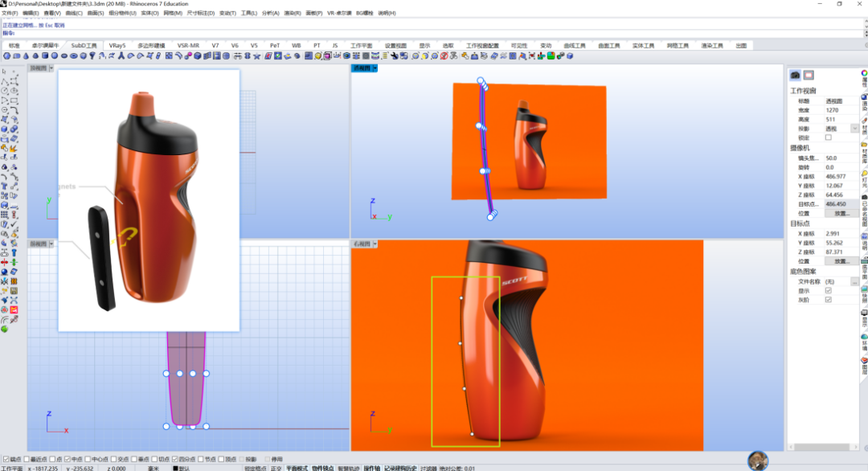Uncheck the 灰阶 wallpaper checkbox
Image resolution: width=868 pixels, height=471 pixels.
pos(828,300)
